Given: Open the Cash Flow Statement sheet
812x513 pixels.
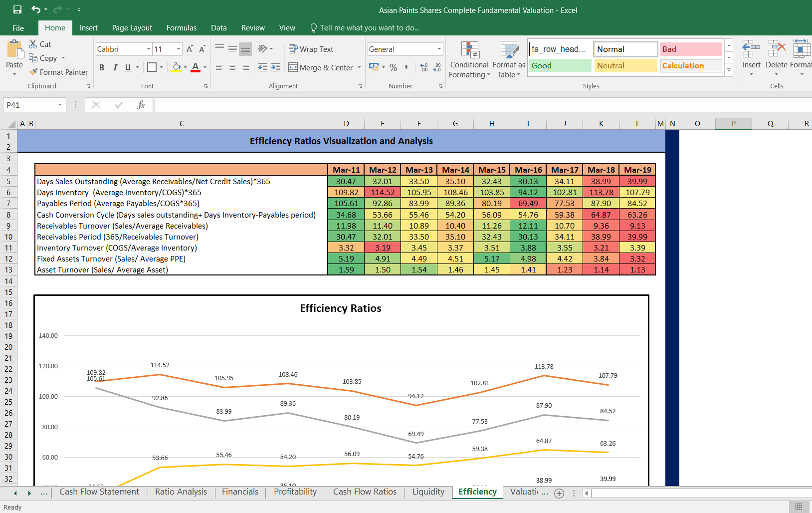Looking at the screenshot, I should point(99,492).
